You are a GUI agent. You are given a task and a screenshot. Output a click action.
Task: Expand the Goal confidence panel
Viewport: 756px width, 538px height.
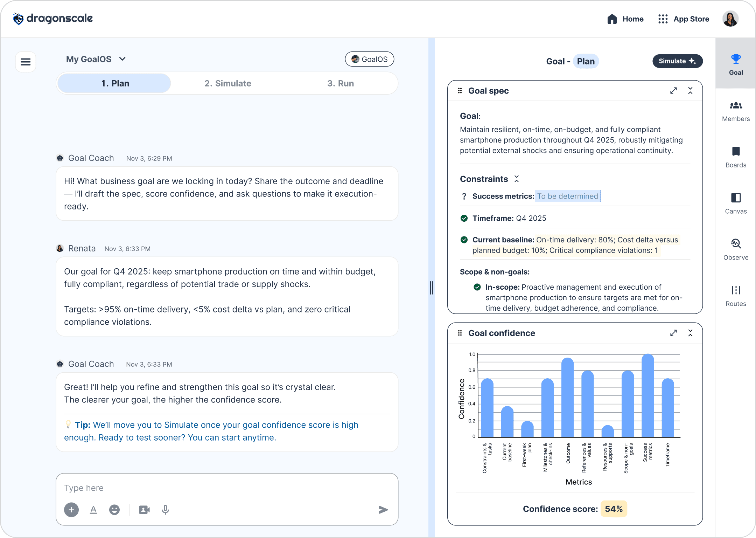673,333
